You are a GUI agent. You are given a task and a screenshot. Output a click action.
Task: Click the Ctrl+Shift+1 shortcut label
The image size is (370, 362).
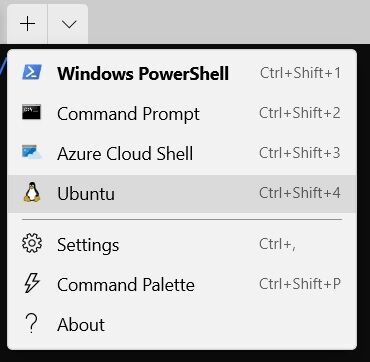(x=300, y=73)
